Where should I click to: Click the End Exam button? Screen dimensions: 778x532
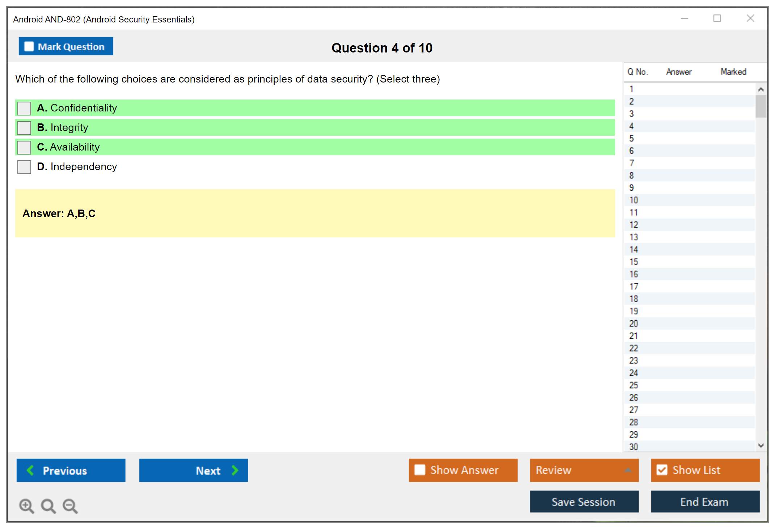tap(705, 502)
